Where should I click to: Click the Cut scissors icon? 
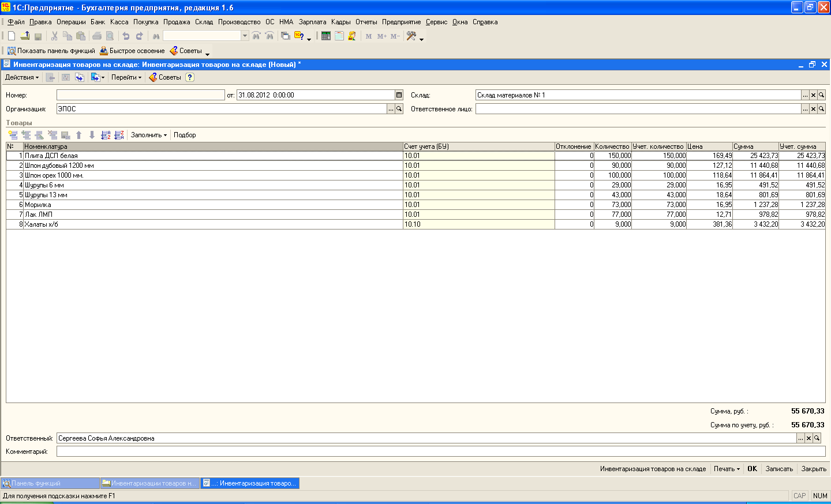click(x=54, y=36)
